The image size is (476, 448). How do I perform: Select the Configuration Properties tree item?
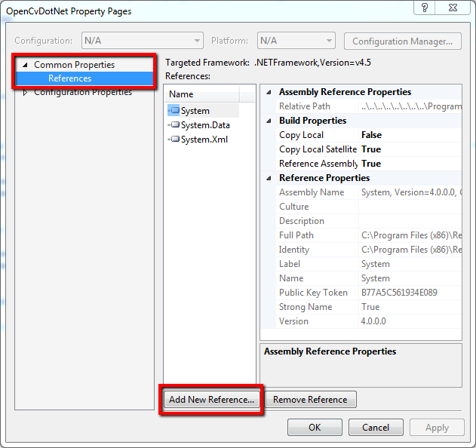pyautogui.click(x=83, y=92)
